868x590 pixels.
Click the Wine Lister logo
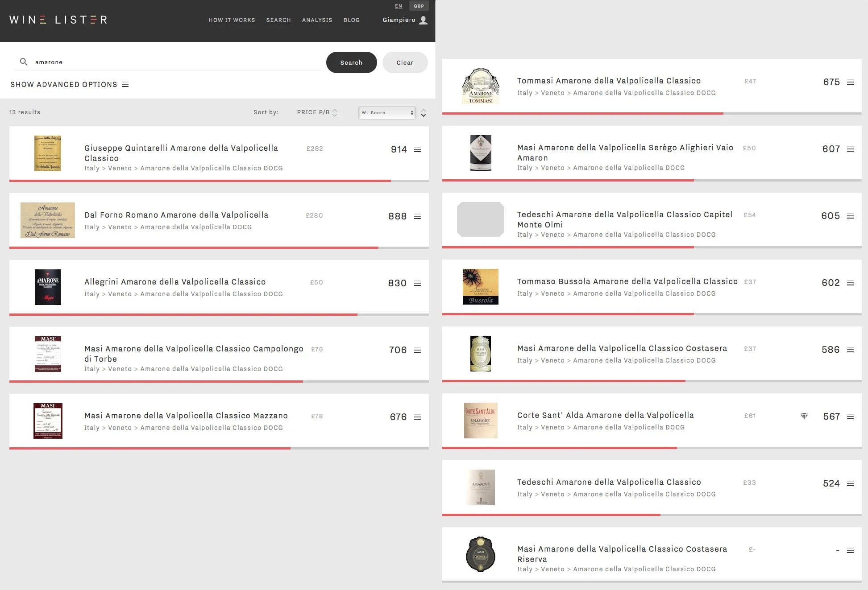click(x=58, y=20)
